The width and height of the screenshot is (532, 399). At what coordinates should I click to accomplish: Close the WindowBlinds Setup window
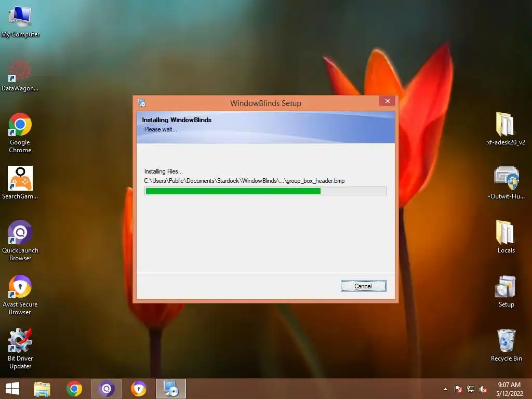pyautogui.click(x=387, y=101)
